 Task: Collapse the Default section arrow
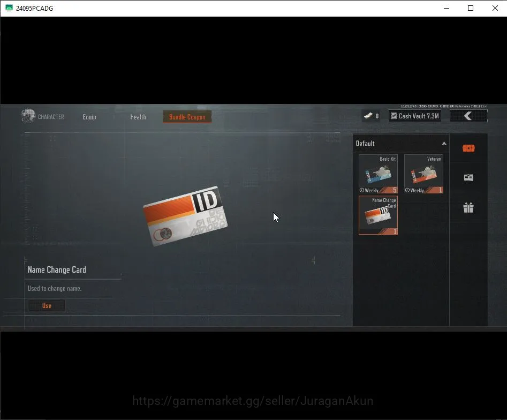tap(444, 144)
